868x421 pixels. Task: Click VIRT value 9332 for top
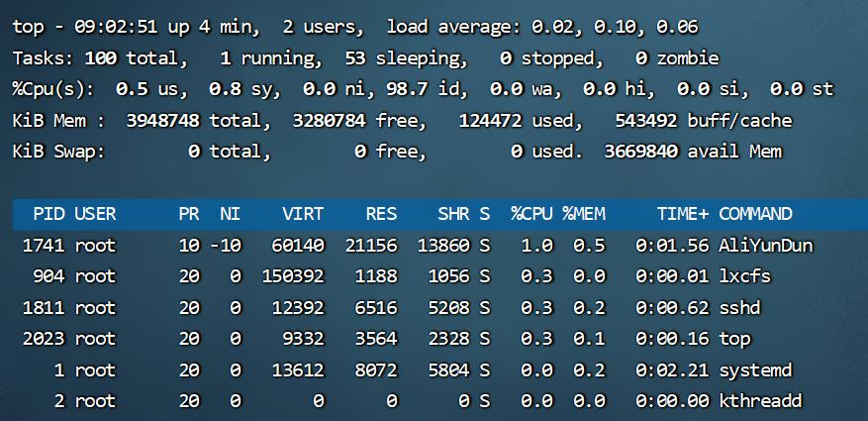tap(304, 339)
